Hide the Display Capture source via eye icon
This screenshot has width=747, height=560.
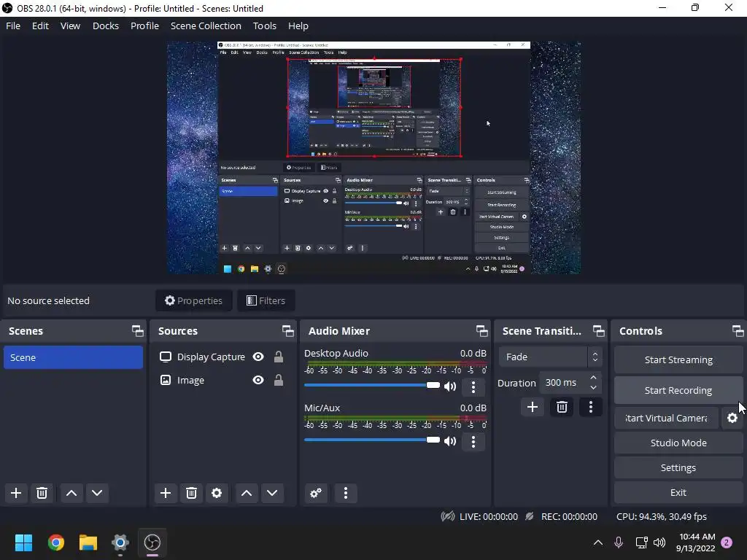point(258,357)
